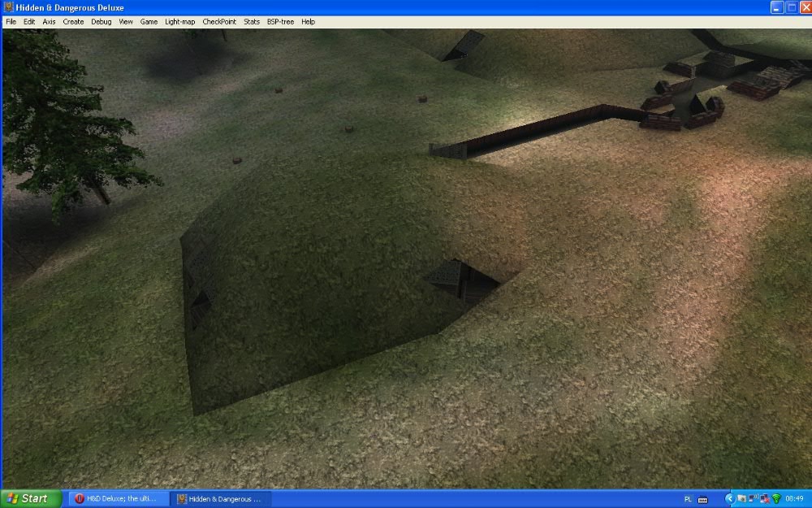Viewport: 812px width, 508px height.
Task: Select Hidden & Dangerous taskbar button
Action: pyautogui.click(x=221, y=499)
